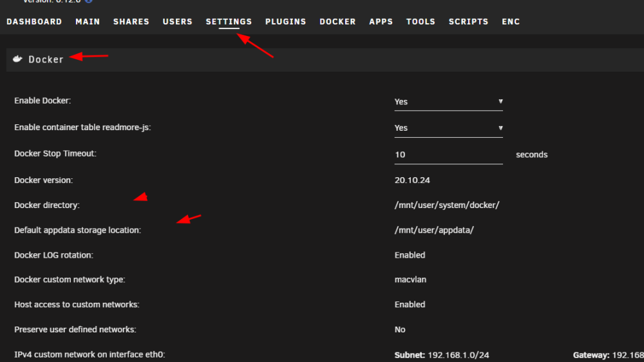Viewport: 644px width, 362px height.
Task: Select the Settings tab
Action: [x=229, y=22]
